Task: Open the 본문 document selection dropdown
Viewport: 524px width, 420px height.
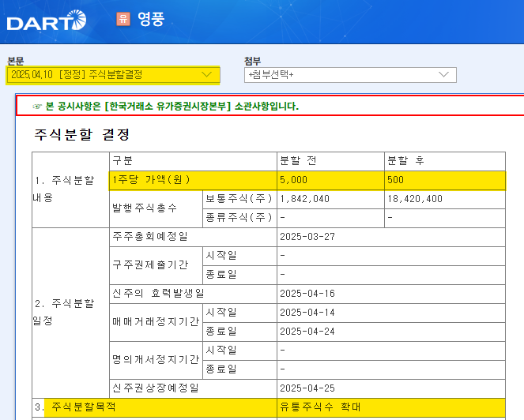Action: pos(113,74)
